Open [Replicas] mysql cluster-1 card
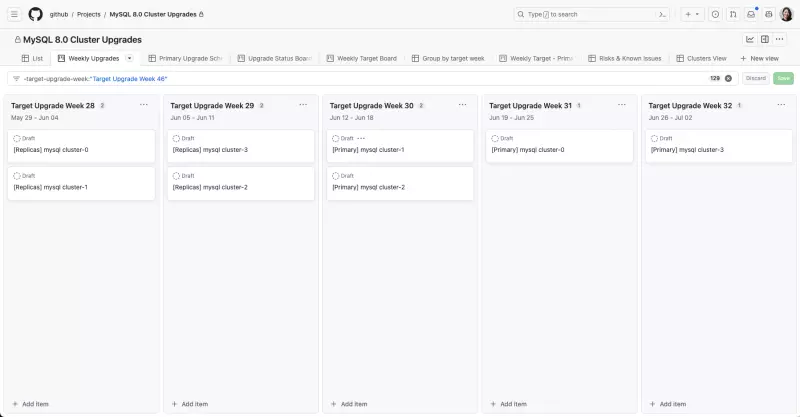This screenshot has height=417, width=800. click(81, 183)
